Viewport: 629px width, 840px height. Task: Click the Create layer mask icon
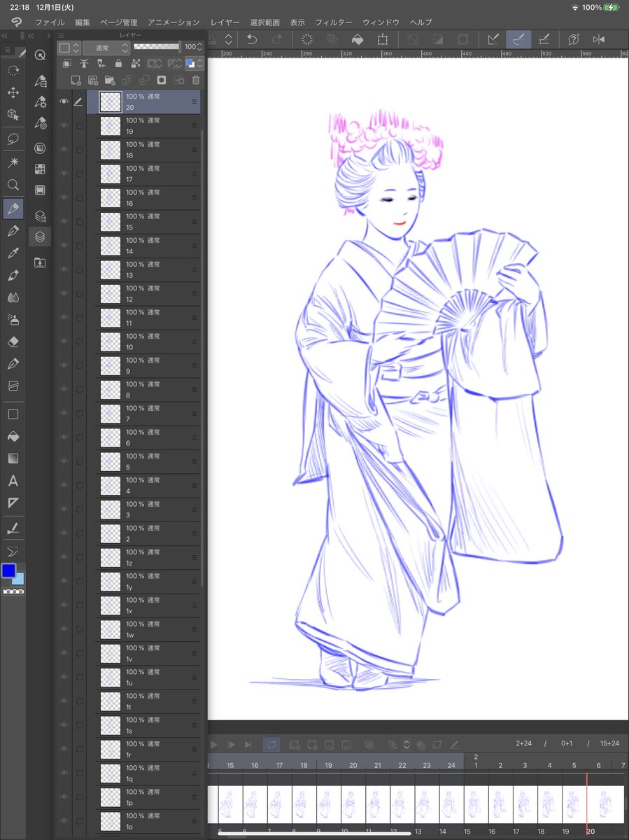162,80
